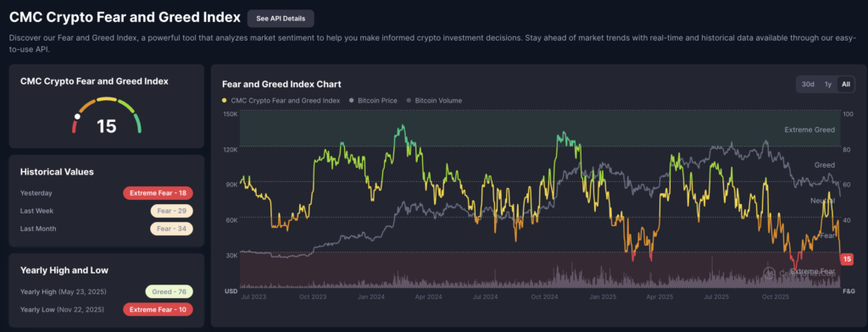Open the See API Details button
Screen dimensions: 868x332
click(x=281, y=19)
